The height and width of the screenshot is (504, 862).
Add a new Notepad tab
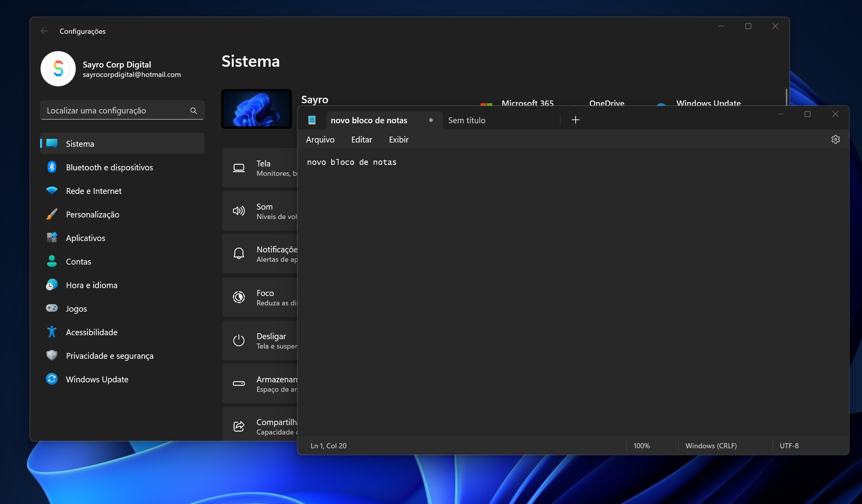tap(576, 120)
